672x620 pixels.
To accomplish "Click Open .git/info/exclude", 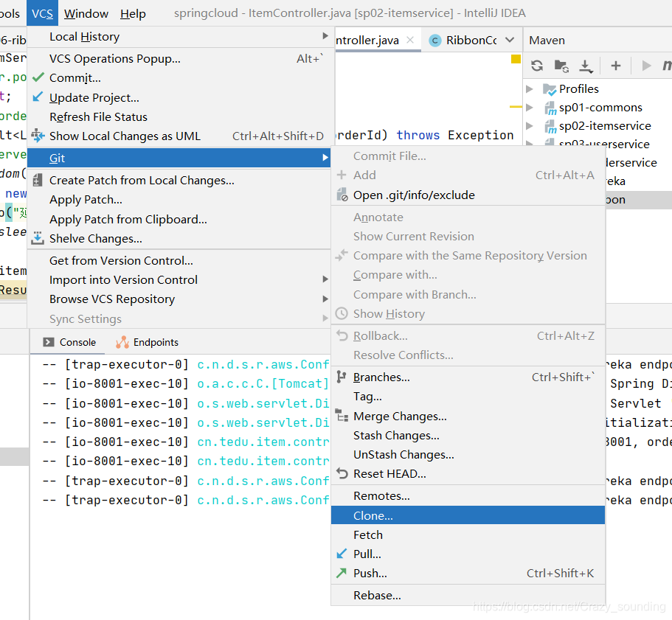I will [468, 195].
